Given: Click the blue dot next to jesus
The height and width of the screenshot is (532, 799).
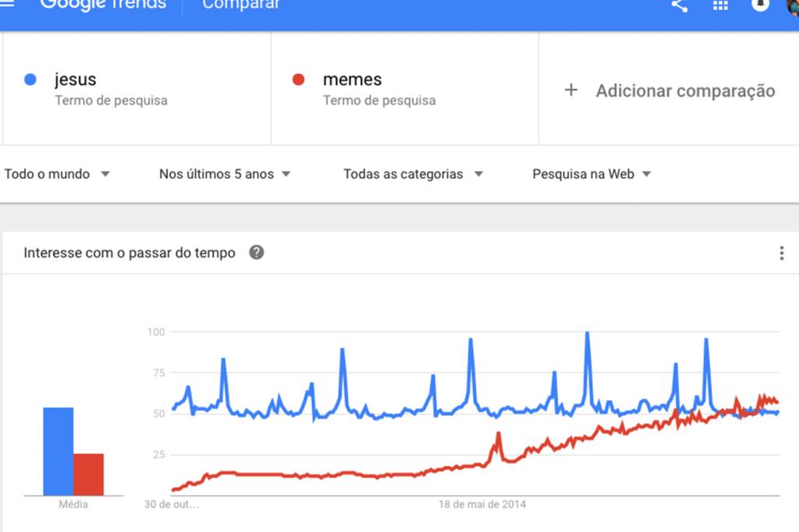Looking at the screenshot, I should [x=30, y=80].
